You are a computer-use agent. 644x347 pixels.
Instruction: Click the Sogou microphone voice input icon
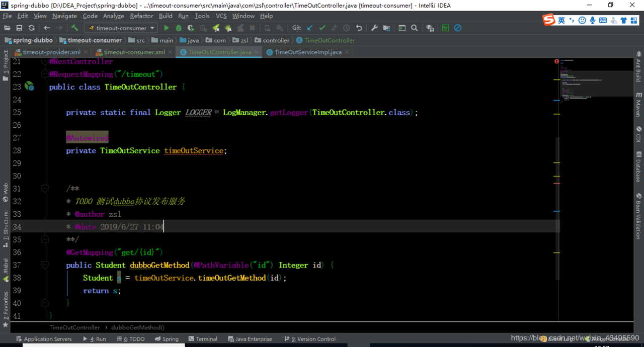click(592, 20)
